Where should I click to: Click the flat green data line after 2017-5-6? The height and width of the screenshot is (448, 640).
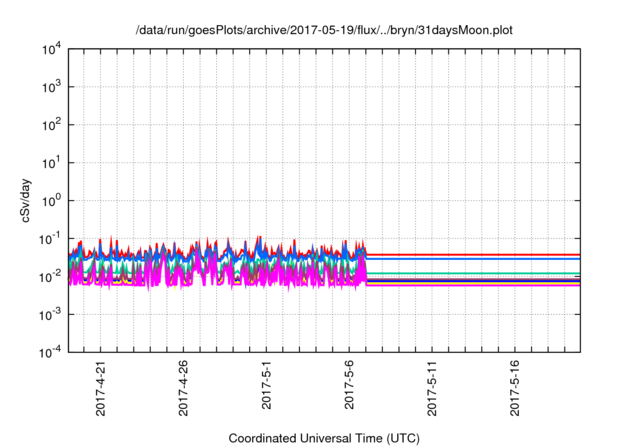470,273
